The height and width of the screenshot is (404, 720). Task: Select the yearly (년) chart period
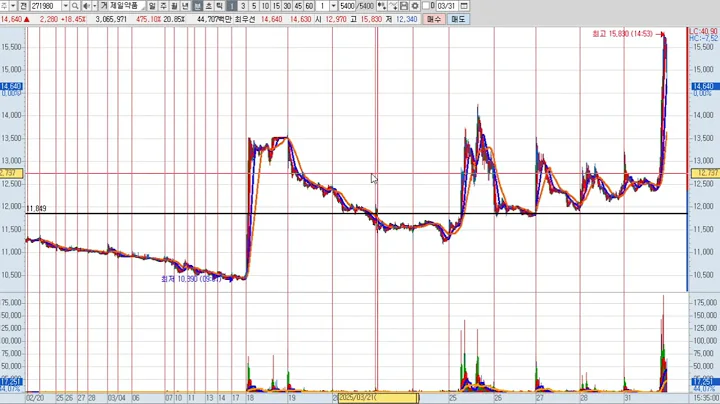point(186,6)
